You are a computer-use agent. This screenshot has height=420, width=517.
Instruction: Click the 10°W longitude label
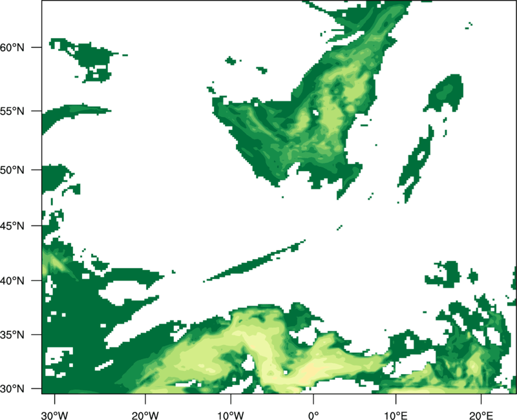pyautogui.click(x=231, y=415)
